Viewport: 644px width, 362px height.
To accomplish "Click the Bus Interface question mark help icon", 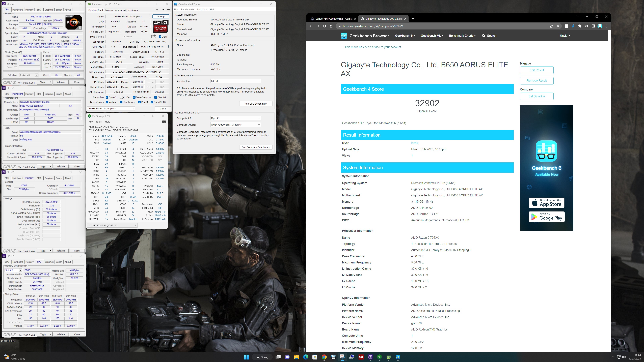I will [168, 47].
